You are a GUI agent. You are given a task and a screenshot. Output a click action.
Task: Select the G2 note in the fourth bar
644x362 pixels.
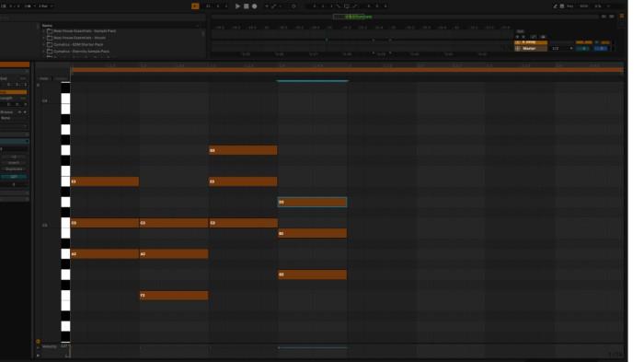(x=313, y=274)
